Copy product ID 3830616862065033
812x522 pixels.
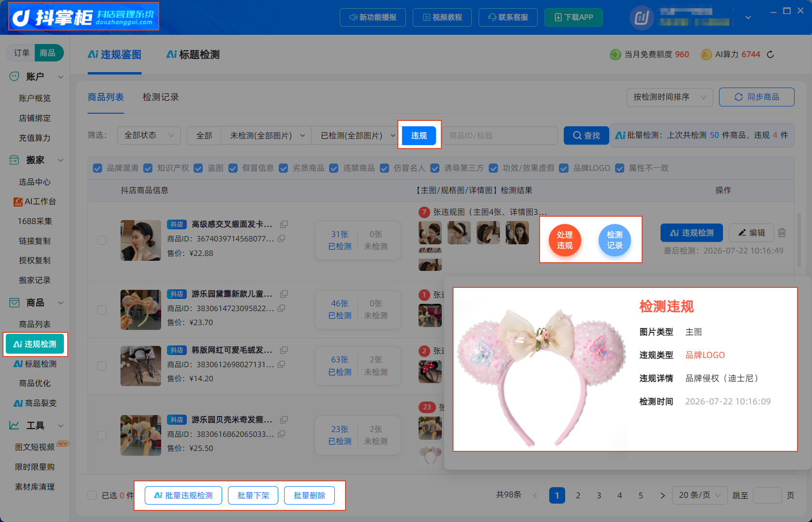click(x=282, y=434)
